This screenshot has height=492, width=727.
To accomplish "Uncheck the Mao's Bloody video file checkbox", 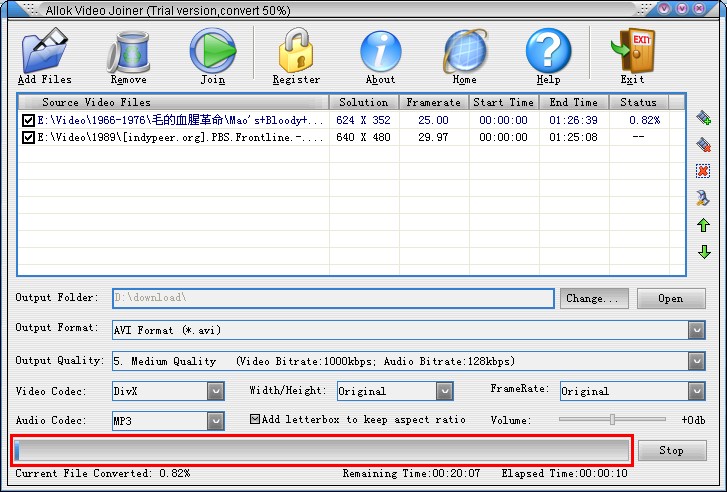I will 28,121.
